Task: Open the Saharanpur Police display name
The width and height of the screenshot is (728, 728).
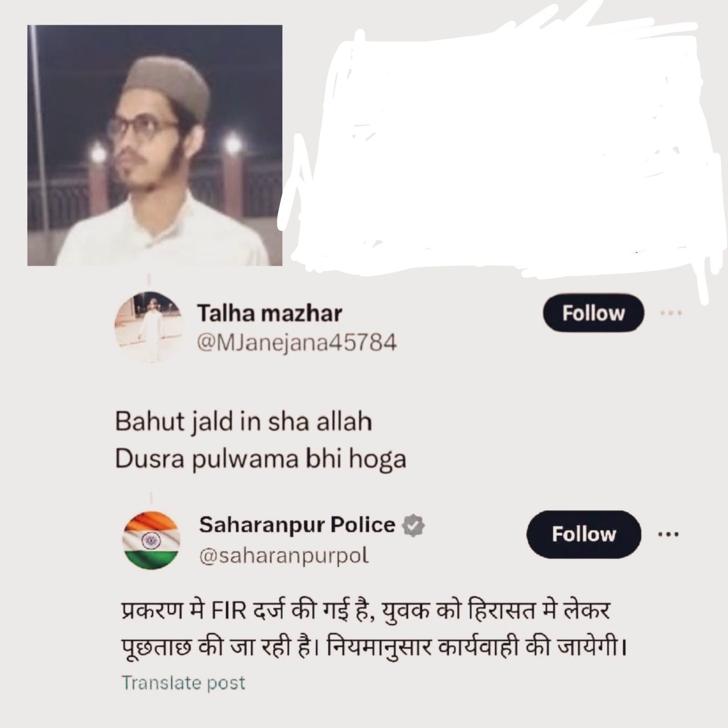Action: tap(297, 525)
